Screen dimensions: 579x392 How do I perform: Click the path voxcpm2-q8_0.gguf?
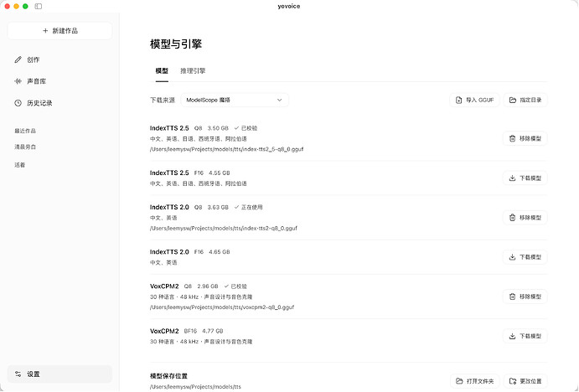pyautogui.click(x=222, y=307)
